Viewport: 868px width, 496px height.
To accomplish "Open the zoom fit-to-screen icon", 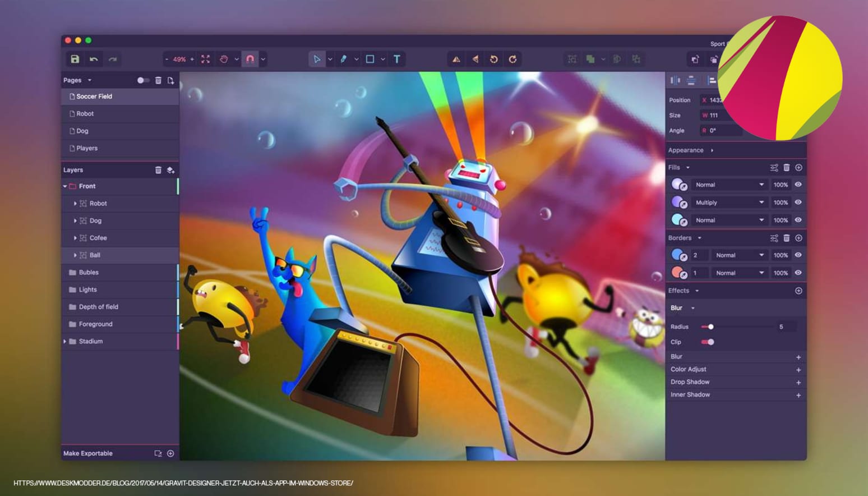I will (205, 58).
